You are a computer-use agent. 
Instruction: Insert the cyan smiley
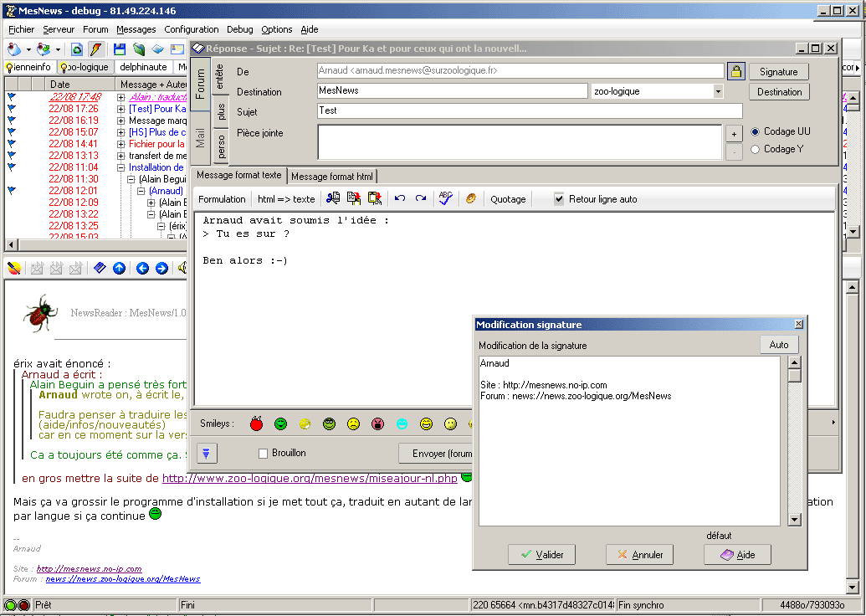pos(402,423)
